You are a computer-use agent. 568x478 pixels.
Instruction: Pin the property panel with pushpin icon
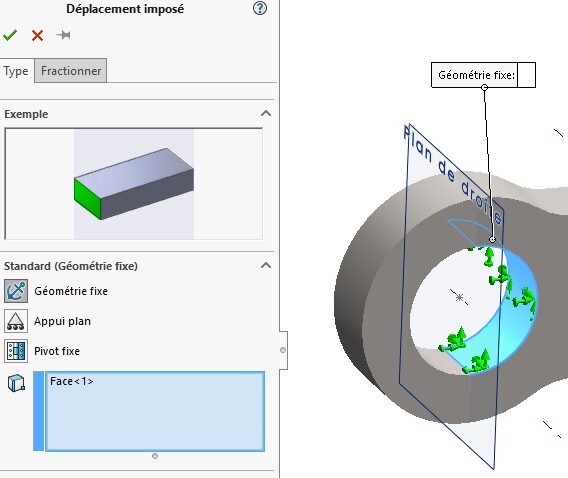pyautogui.click(x=63, y=35)
